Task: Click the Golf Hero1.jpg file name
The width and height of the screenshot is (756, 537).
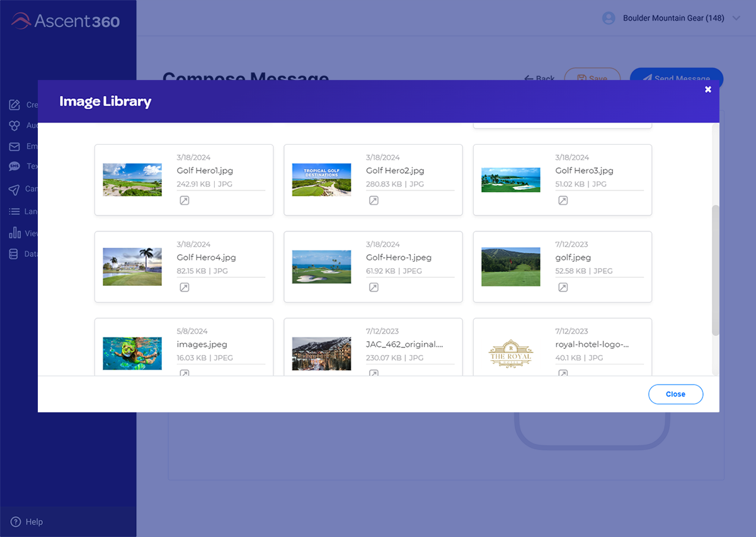Action: (x=205, y=171)
